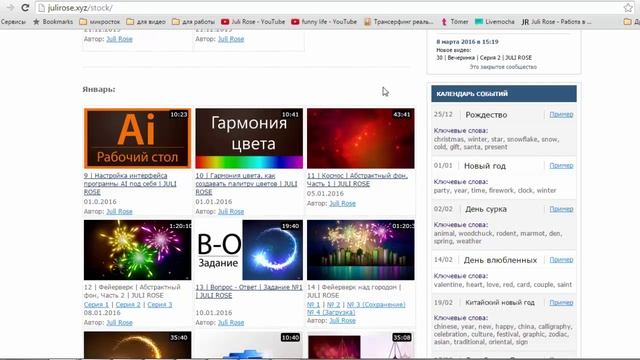Open the микросток bookmarks folder
Viewport: 640px width, 360px height.
(x=100, y=22)
